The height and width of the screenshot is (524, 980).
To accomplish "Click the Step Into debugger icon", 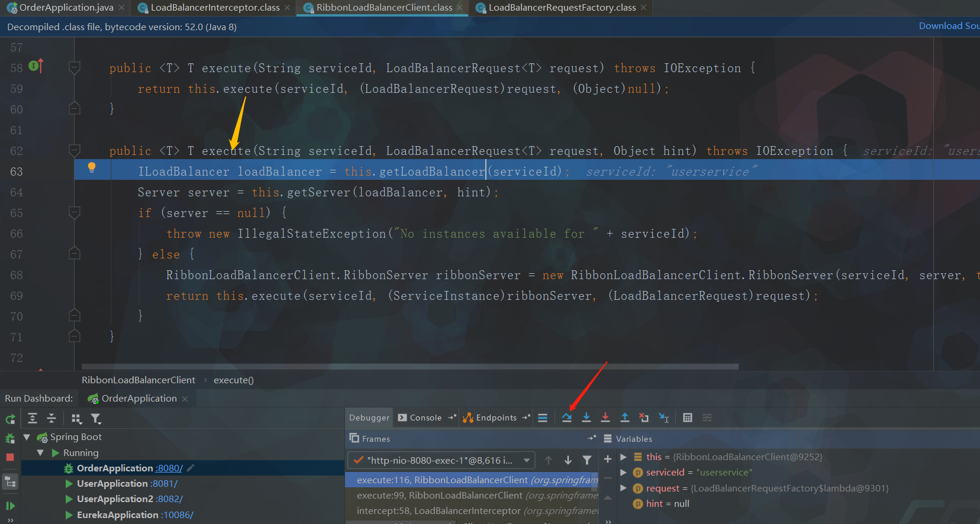I will click(x=586, y=418).
